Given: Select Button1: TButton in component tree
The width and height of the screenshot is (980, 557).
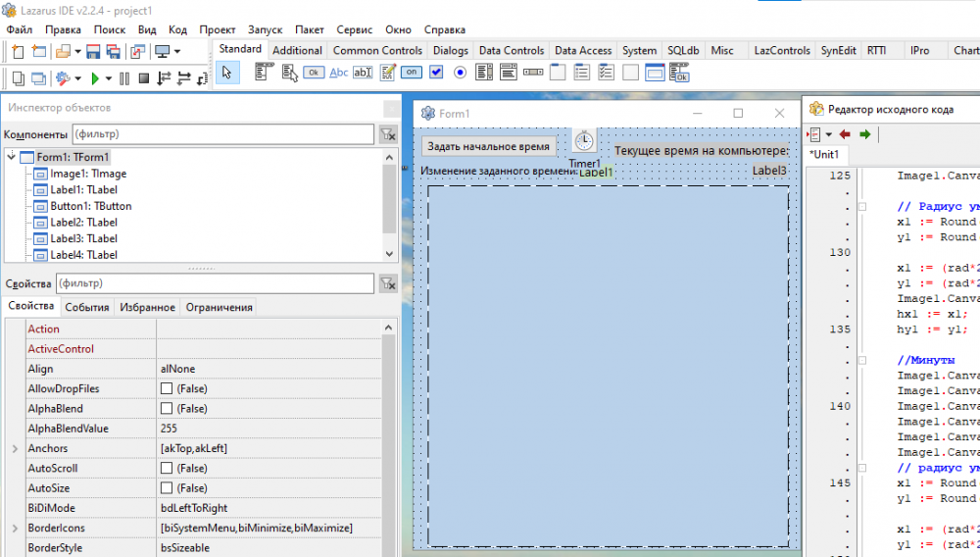Looking at the screenshot, I should tap(90, 206).
